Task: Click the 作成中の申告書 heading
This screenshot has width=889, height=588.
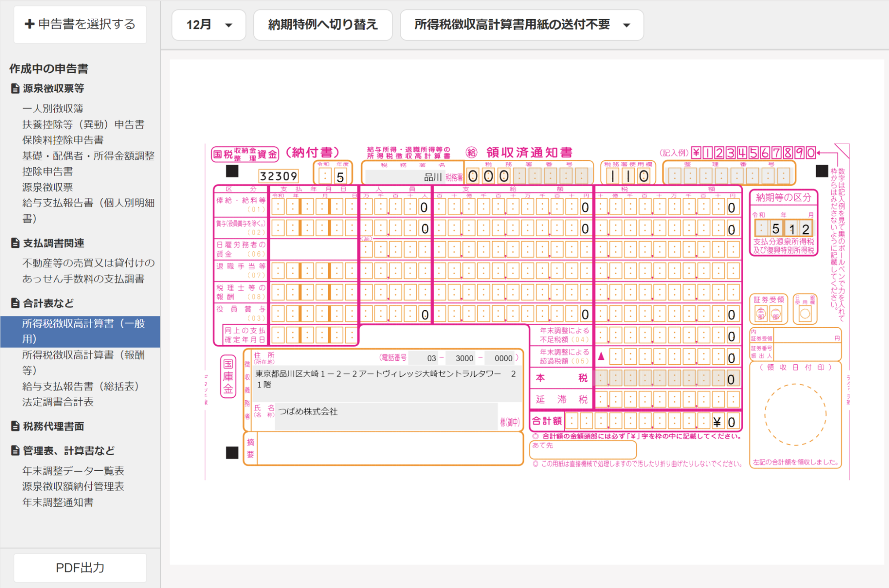Action: 49,68
